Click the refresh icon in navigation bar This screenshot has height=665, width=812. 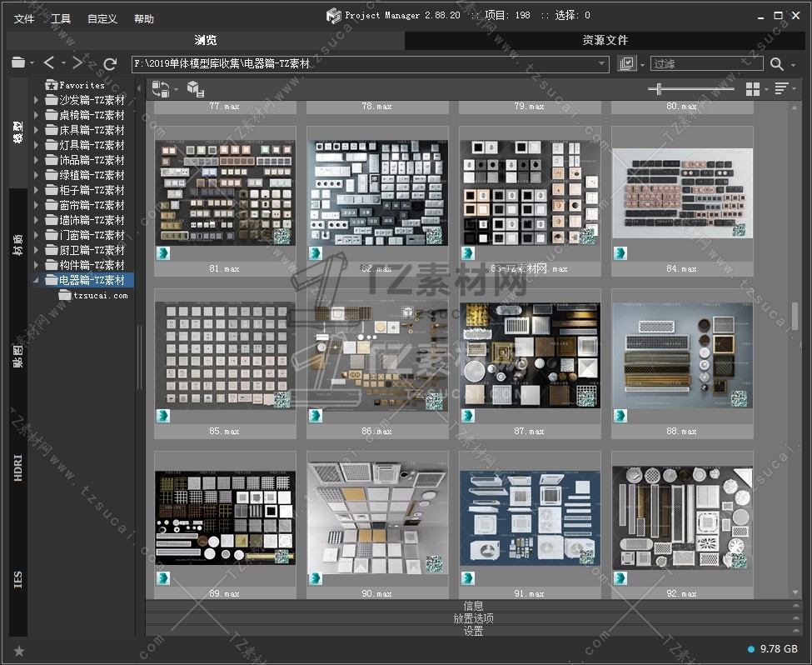(110, 63)
